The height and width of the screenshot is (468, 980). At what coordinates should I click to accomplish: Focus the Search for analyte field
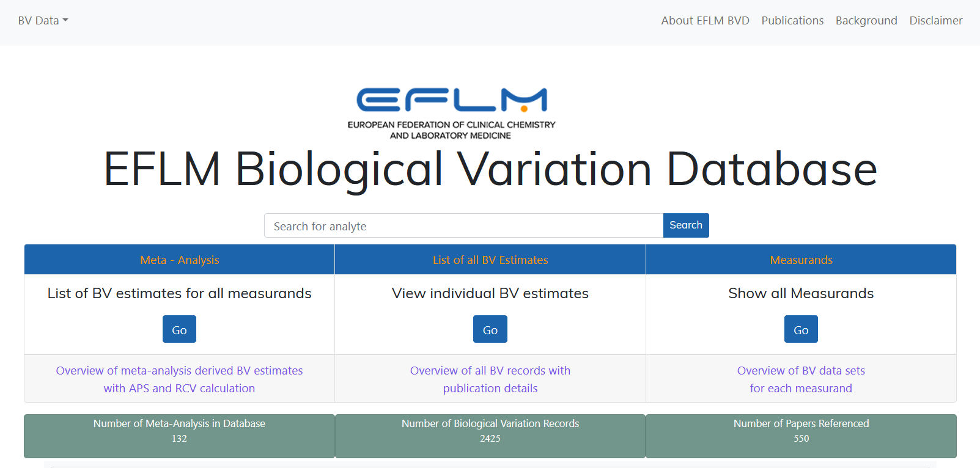[464, 225]
